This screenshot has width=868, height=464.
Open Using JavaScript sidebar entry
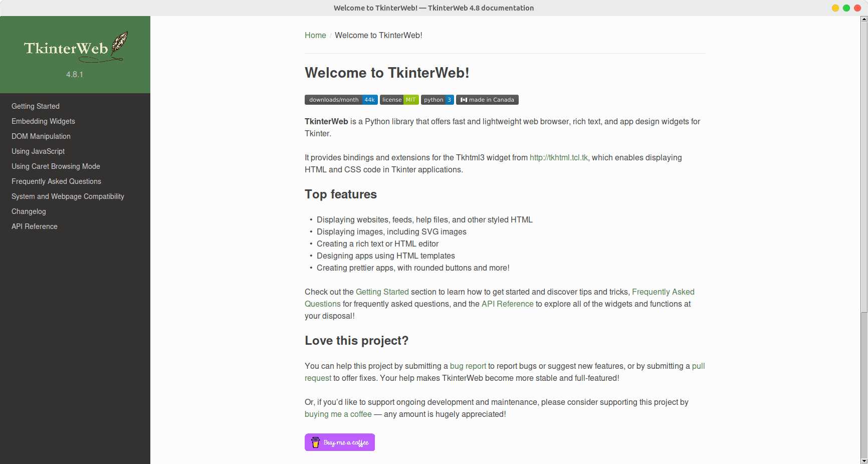(x=38, y=151)
